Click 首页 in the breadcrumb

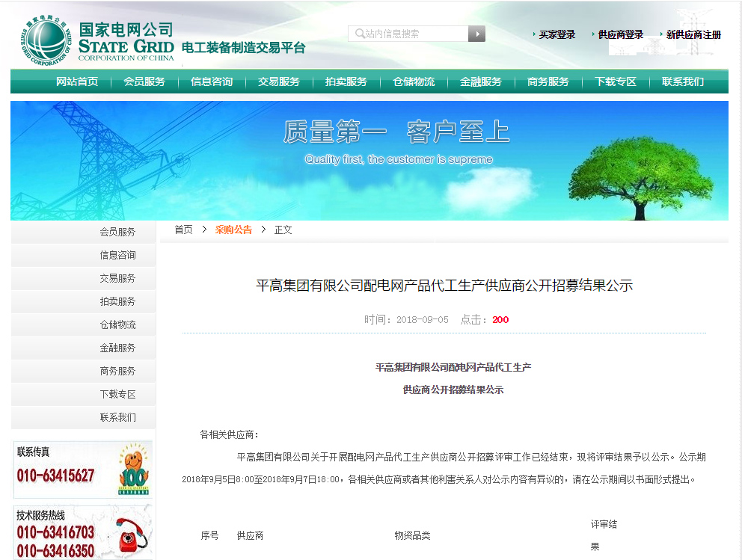tap(183, 230)
